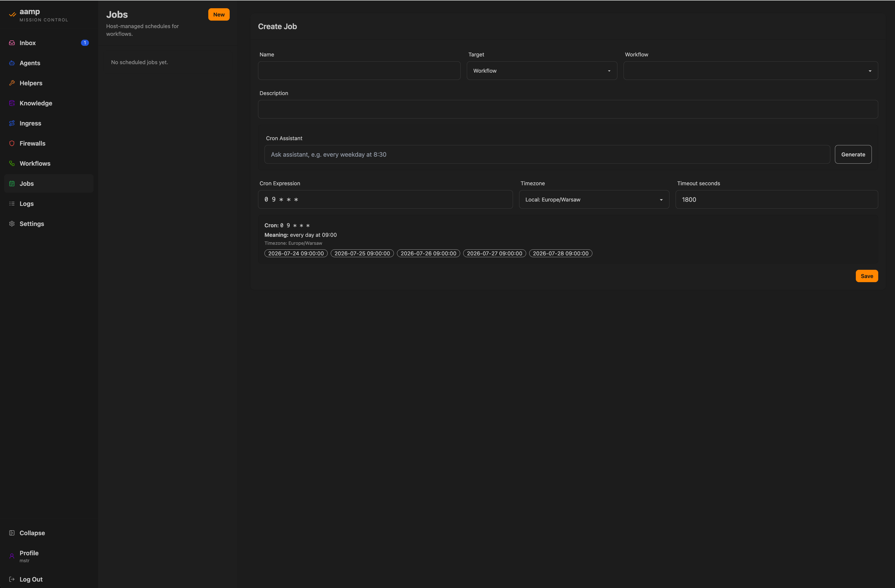This screenshot has width=895, height=588.
Task: Click the Inbox tray icon
Action: coord(12,43)
